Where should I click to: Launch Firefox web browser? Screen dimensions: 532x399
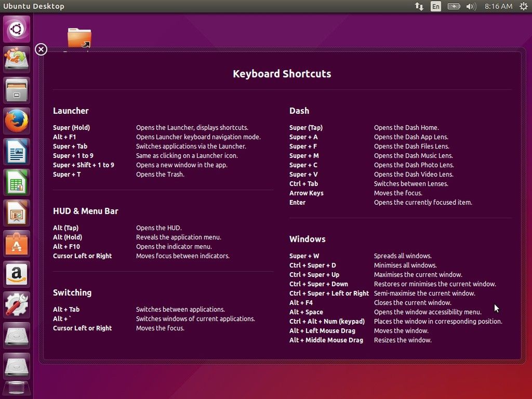(x=17, y=121)
